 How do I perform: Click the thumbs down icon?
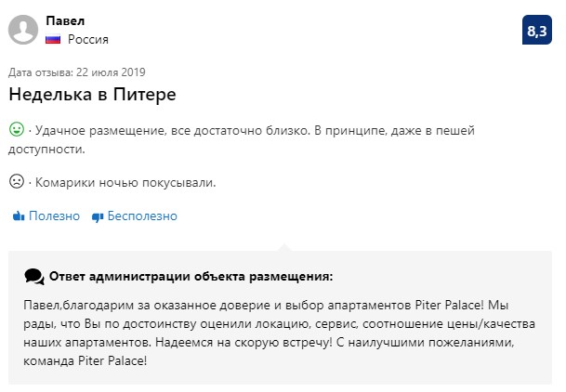coord(98,216)
